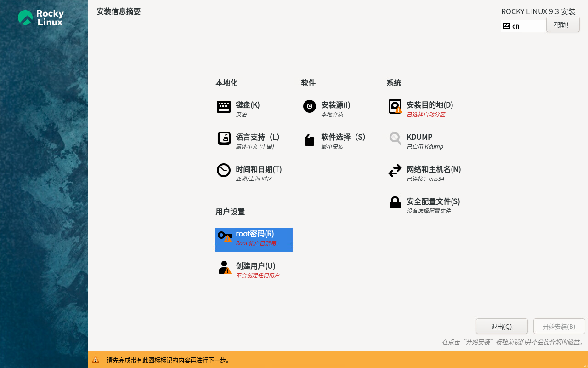Click the 没有选择配置文件 text
This screenshot has height=368, width=588.
click(429, 211)
